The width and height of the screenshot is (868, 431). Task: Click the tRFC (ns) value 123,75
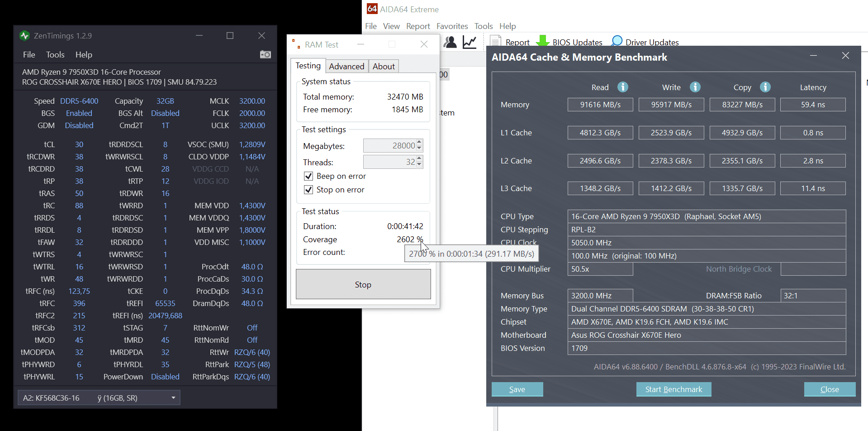click(79, 291)
